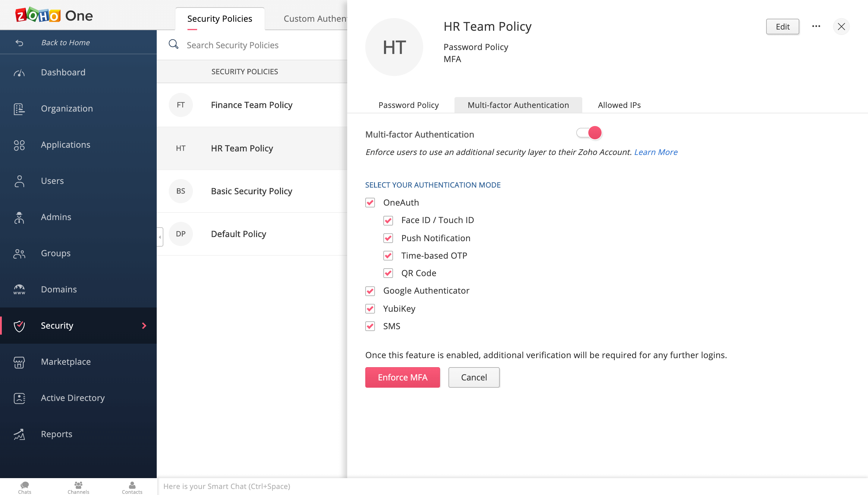Image resolution: width=868 pixels, height=495 pixels.
Task: Click the Dashboard gauge icon
Action: [19, 72]
